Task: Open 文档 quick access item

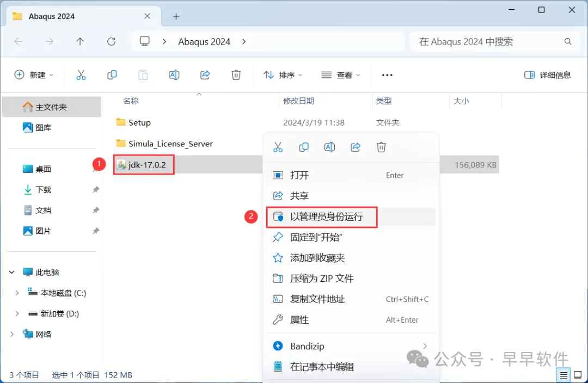Action: (x=52, y=210)
